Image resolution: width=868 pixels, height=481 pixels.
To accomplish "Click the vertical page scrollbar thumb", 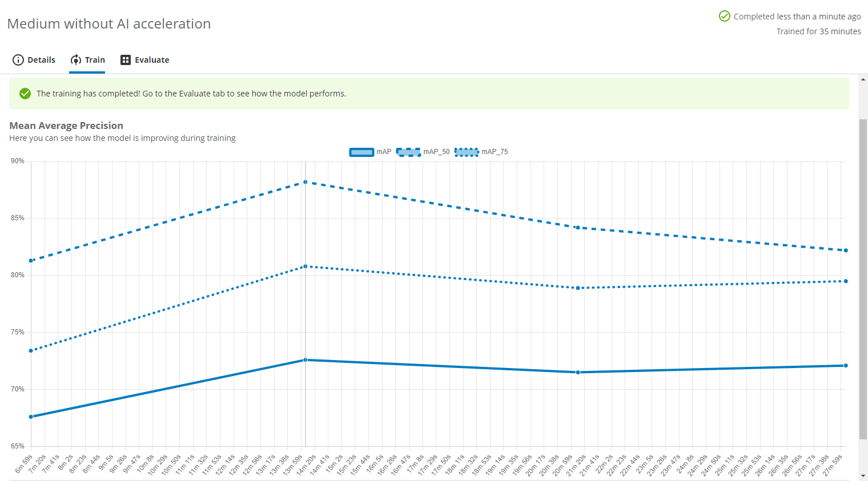I will tap(863, 278).
